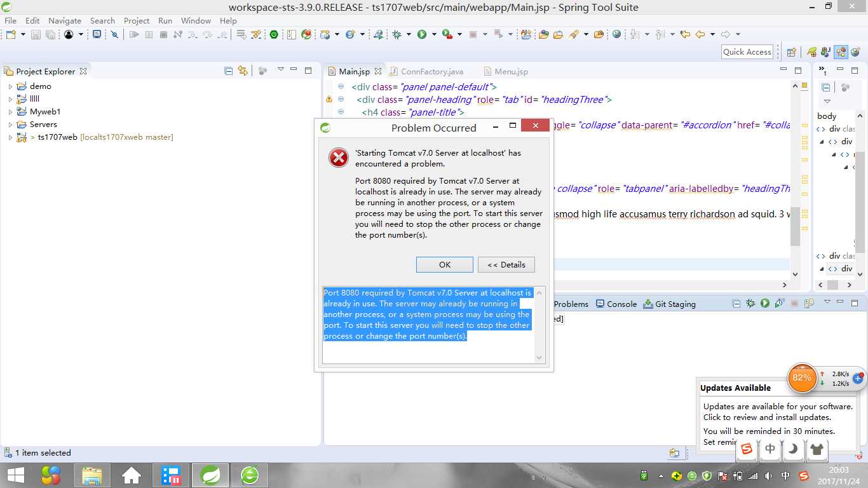Collapse All in Project Explorer
868x488 pixels.
point(229,71)
